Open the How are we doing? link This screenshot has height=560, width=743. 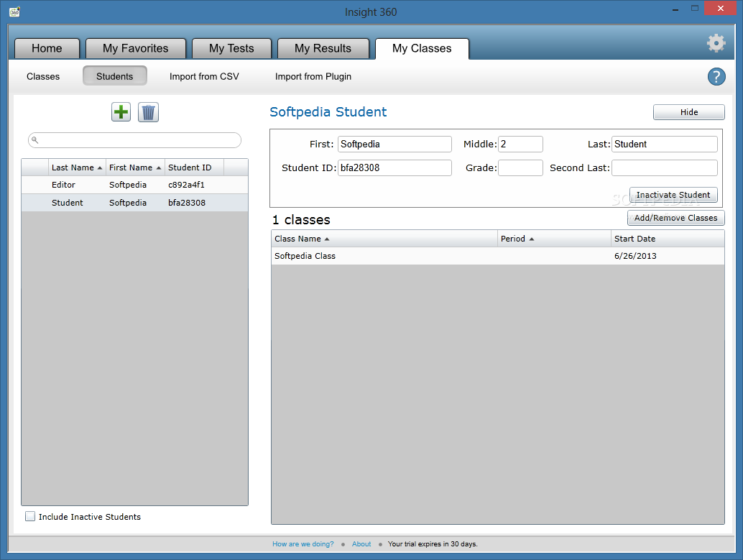point(303,544)
